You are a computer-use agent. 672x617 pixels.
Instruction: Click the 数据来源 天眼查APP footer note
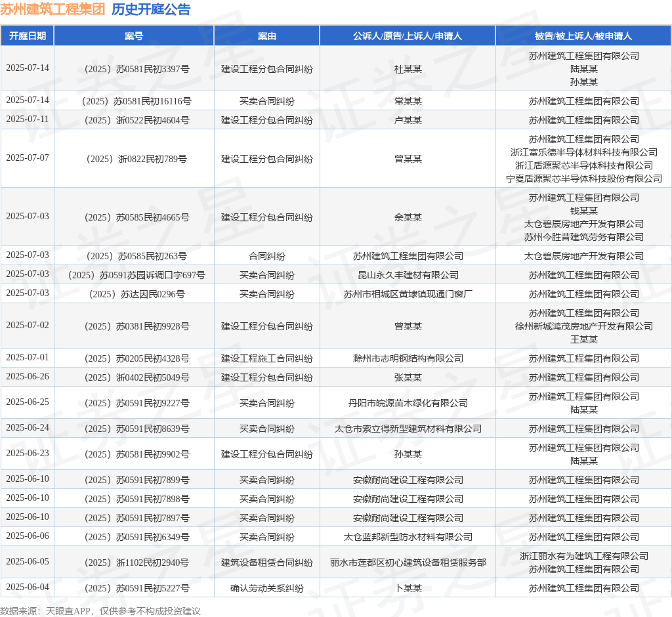(x=100, y=611)
